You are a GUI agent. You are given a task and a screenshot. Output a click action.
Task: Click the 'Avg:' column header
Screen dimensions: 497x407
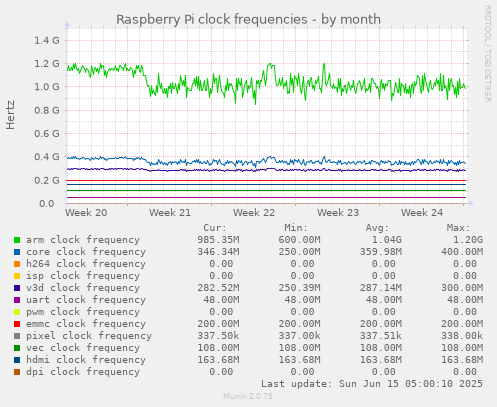pos(377,228)
